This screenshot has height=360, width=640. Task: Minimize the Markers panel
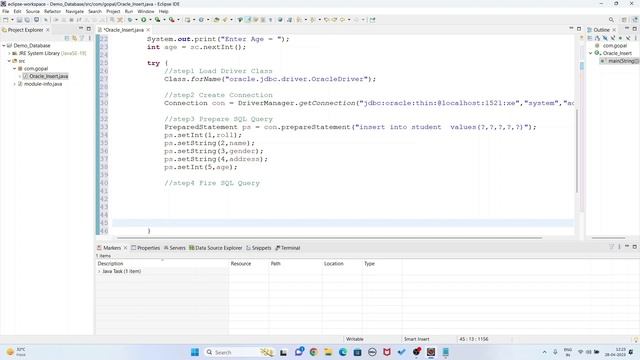click(627, 247)
